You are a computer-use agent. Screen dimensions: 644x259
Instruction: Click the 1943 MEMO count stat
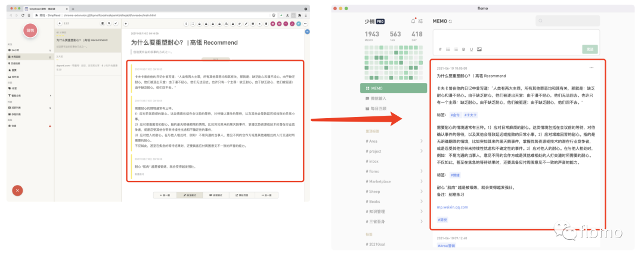pyautogui.click(x=372, y=36)
